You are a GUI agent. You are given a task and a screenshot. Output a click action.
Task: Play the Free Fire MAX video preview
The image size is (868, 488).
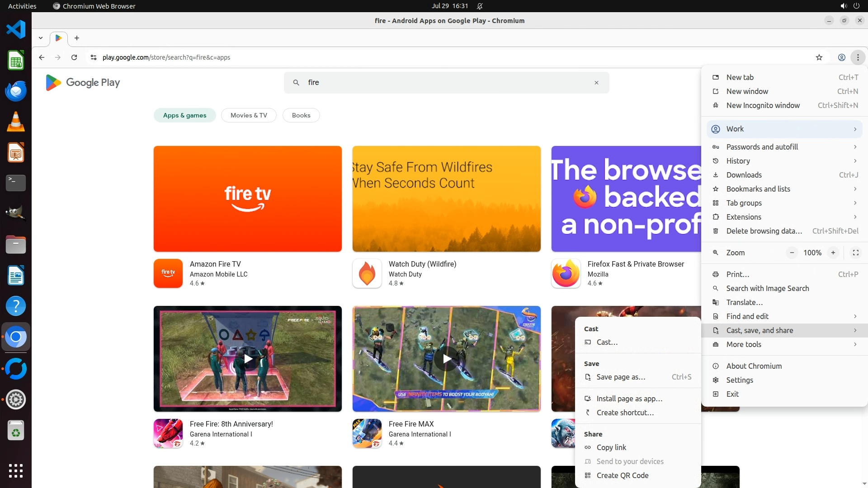(x=447, y=359)
